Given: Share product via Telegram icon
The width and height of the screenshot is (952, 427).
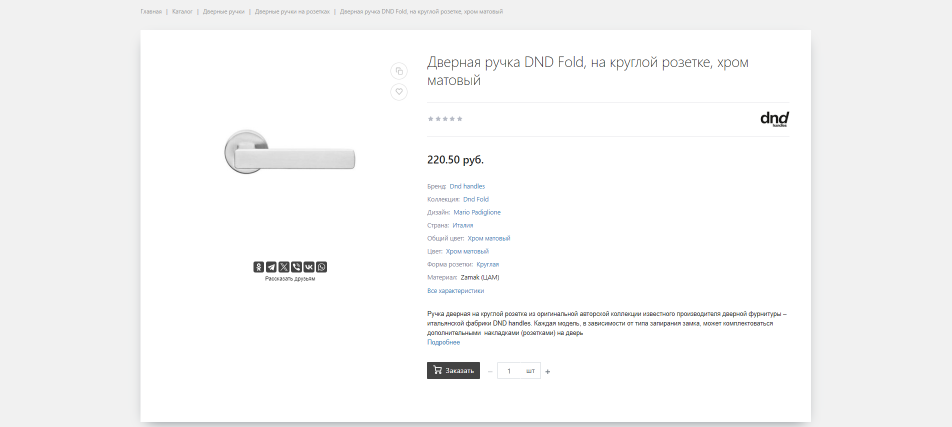Looking at the screenshot, I should (271, 267).
